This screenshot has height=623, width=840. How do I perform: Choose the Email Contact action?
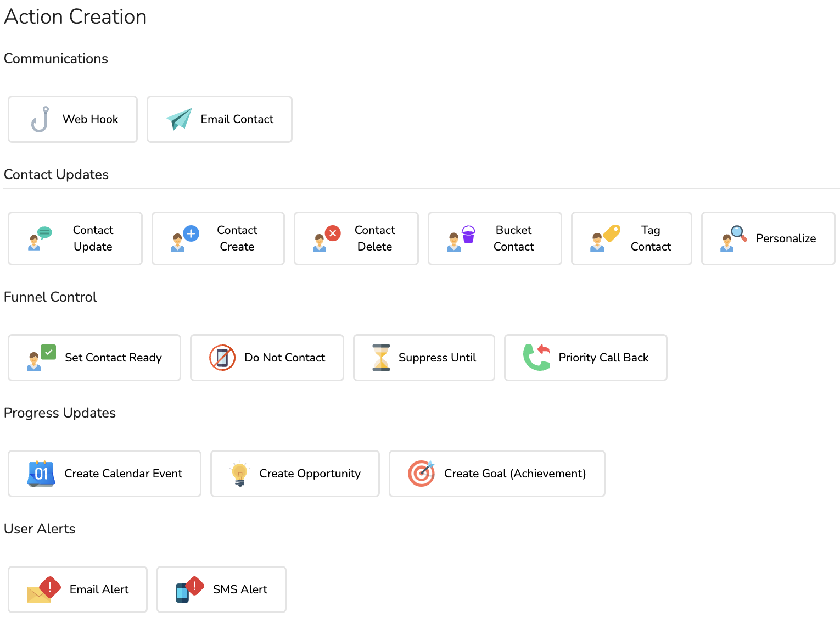pyautogui.click(x=220, y=119)
